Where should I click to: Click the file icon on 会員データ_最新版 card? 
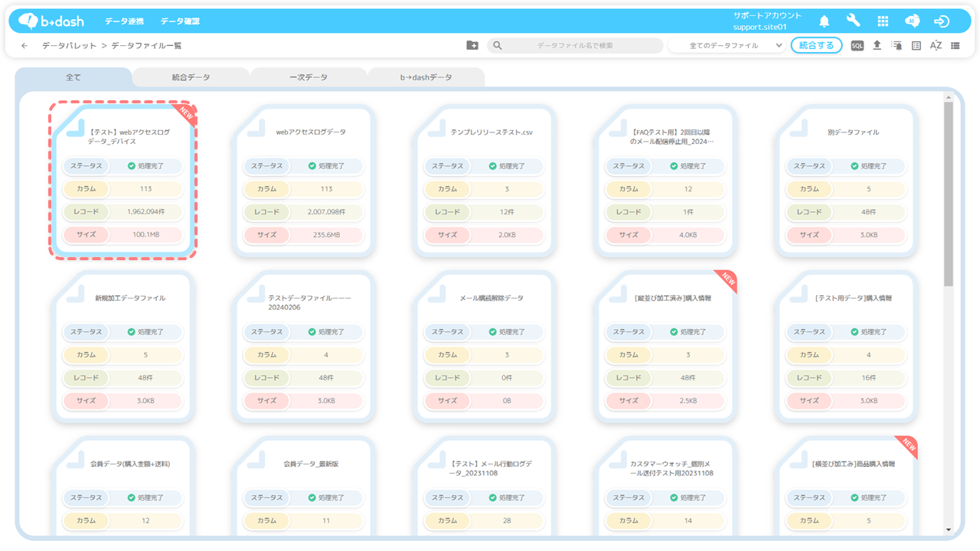(x=256, y=459)
